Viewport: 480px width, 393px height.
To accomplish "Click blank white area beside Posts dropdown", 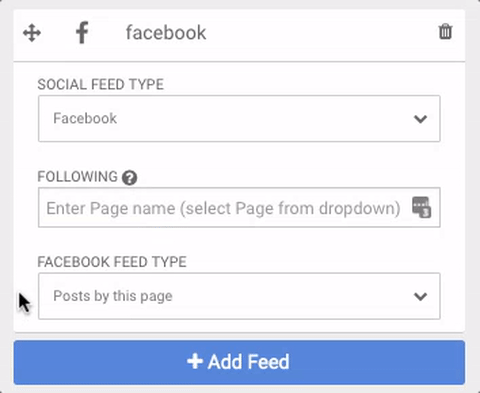I will (26, 267).
